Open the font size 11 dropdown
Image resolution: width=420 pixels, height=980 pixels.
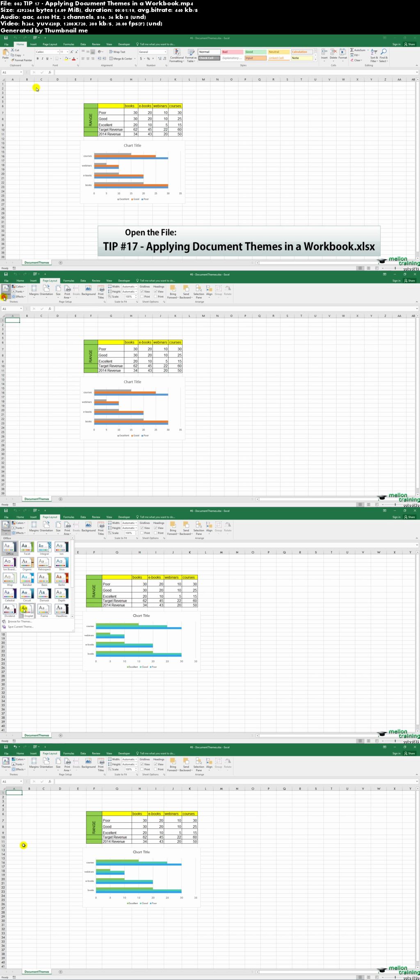[67, 52]
